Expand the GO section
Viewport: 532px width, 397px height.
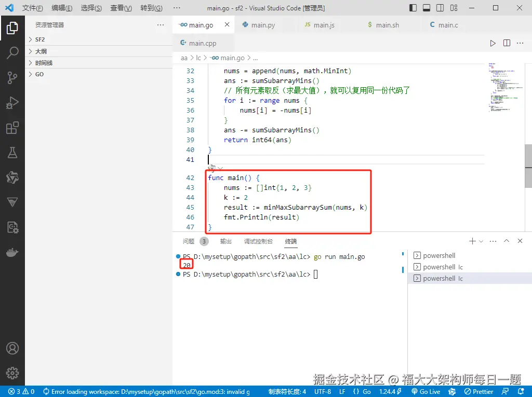99,74
